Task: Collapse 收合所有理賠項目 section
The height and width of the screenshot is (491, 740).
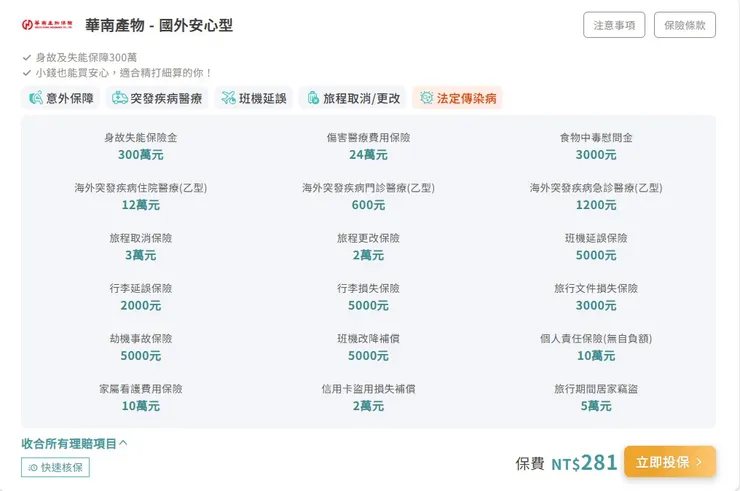Action: 74,443
